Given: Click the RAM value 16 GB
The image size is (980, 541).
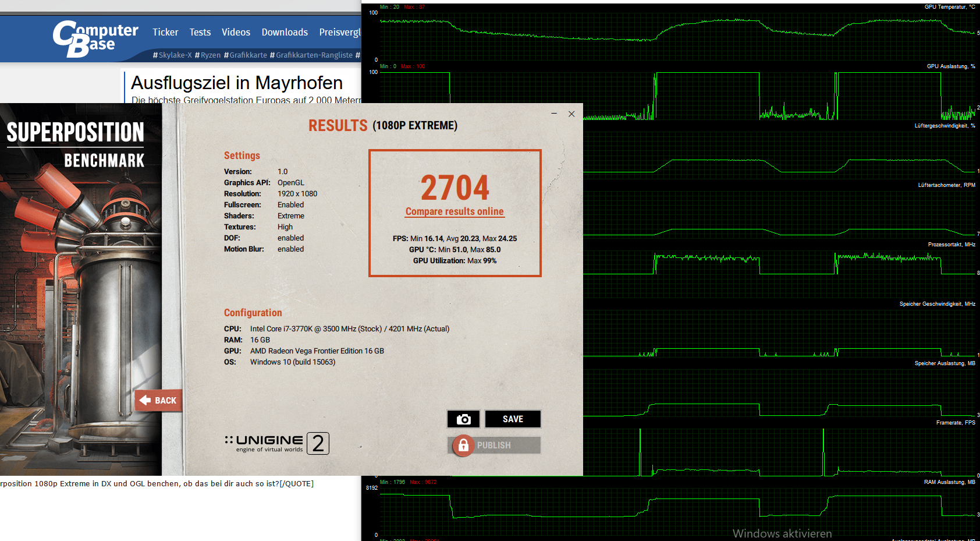Looking at the screenshot, I should [x=260, y=340].
